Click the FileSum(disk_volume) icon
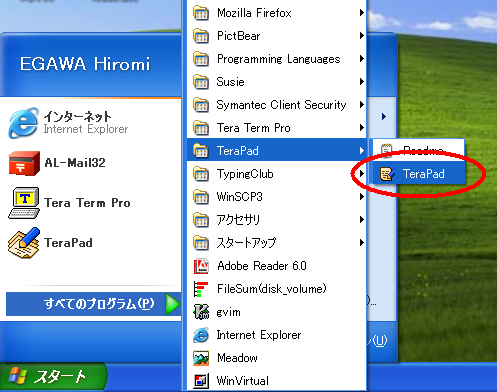 click(201, 289)
